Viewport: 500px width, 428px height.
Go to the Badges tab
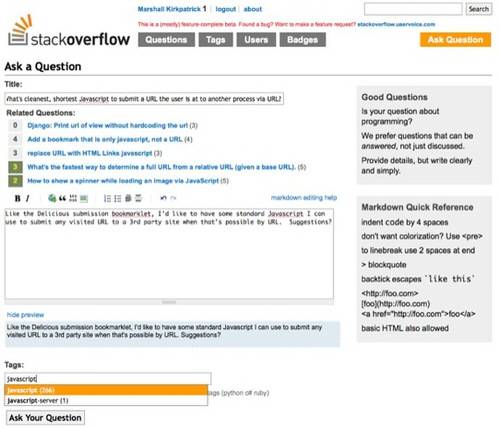(x=302, y=40)
